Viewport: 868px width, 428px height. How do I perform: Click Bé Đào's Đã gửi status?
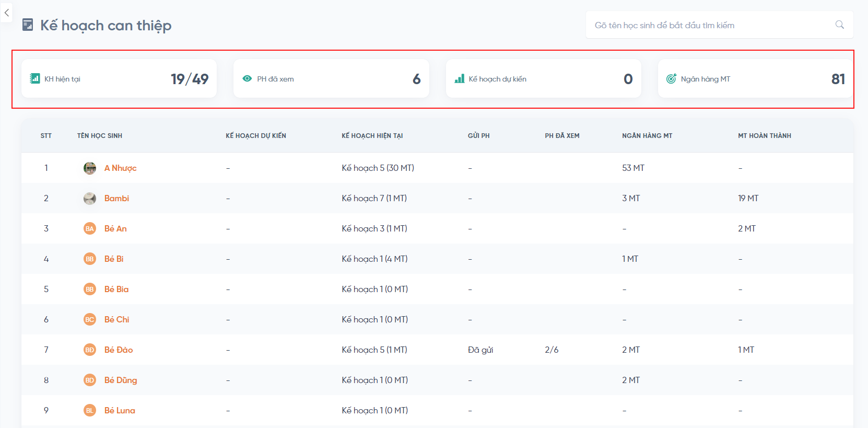click(x=480, y=350)
